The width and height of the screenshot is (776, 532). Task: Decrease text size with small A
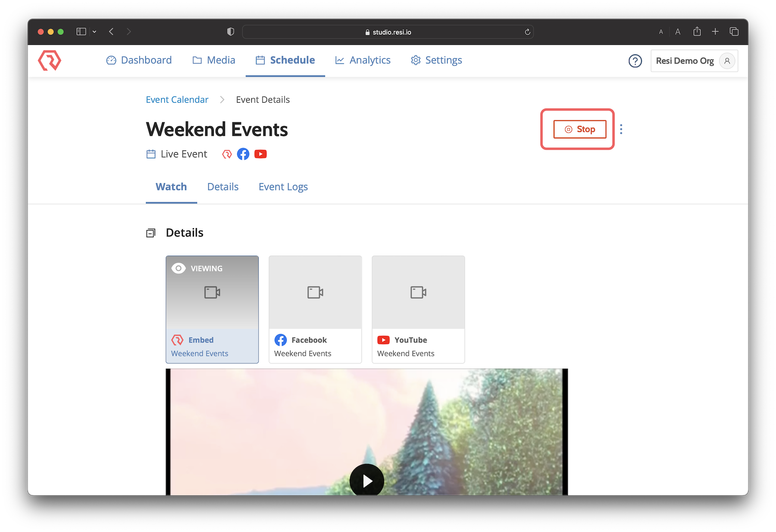pos(661,32)
